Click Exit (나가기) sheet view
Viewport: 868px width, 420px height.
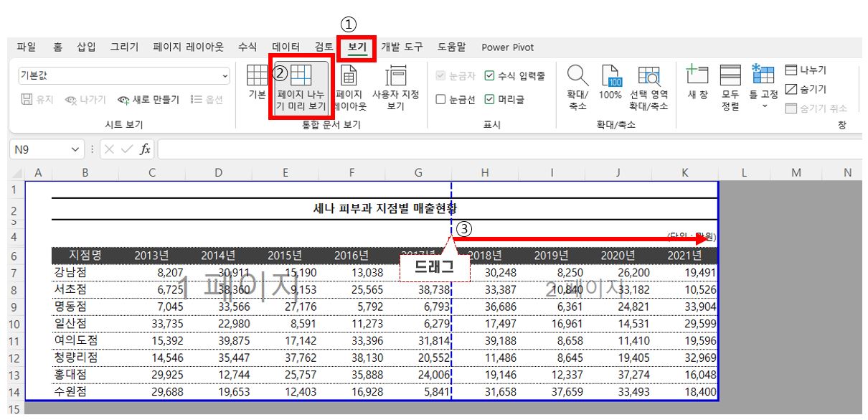tap(85, 100)
